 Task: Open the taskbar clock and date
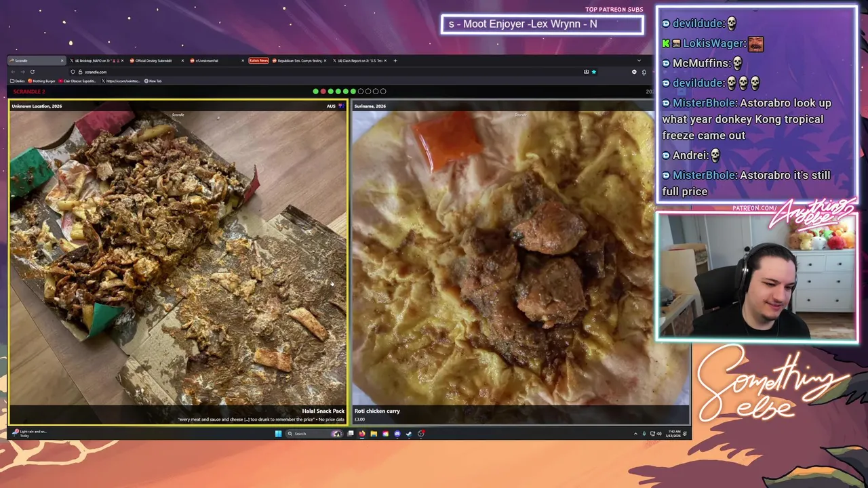click(x=674, y=434)
